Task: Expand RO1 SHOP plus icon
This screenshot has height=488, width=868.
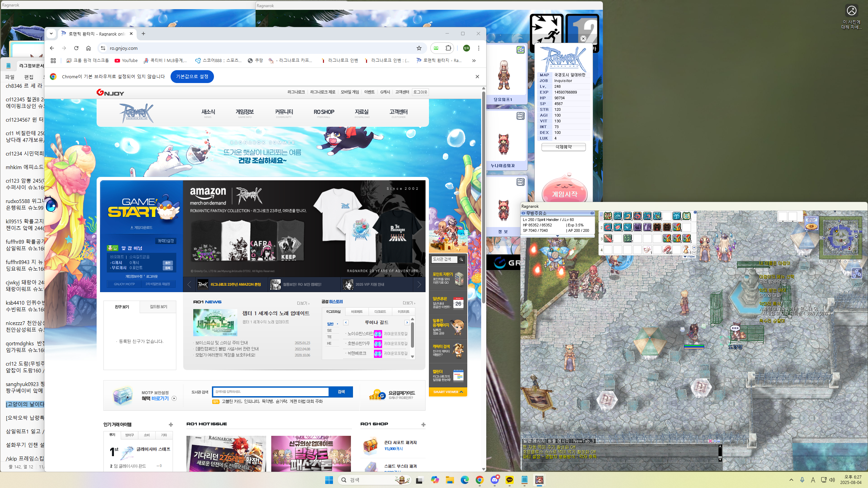Action: (x=423, y=425)
